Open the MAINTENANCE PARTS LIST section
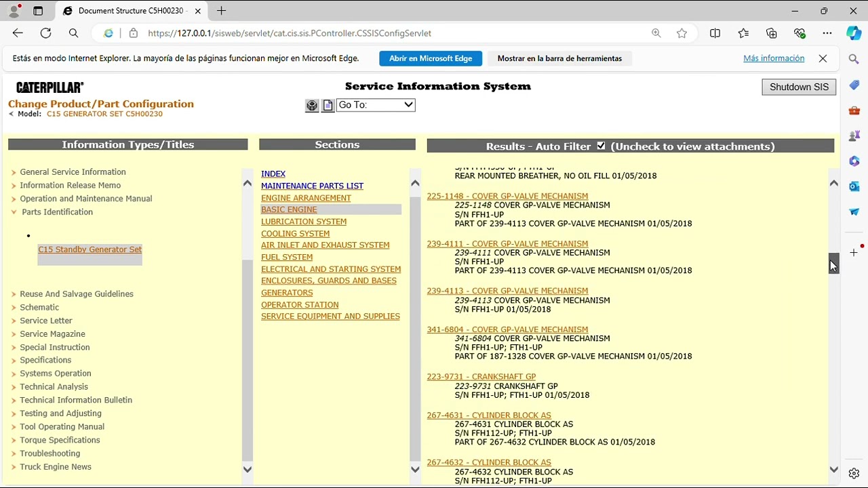 (x=313, y=186)
